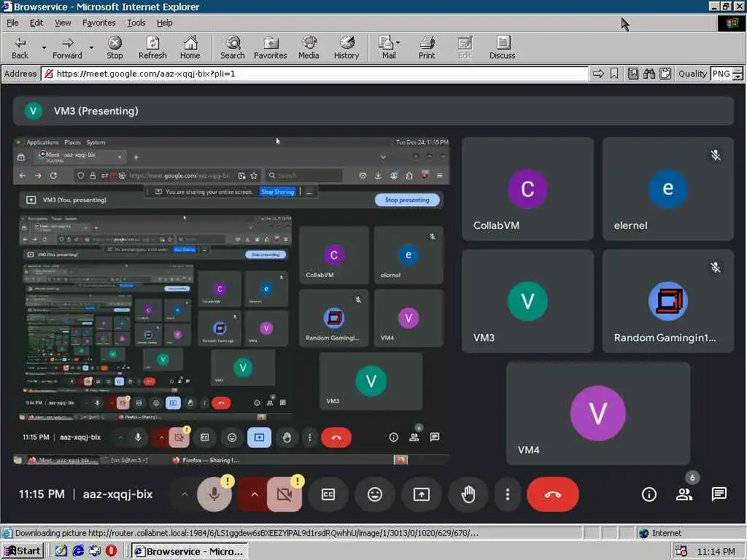Toggle captions in the shared screen's Meet bar

pos(205,437)
